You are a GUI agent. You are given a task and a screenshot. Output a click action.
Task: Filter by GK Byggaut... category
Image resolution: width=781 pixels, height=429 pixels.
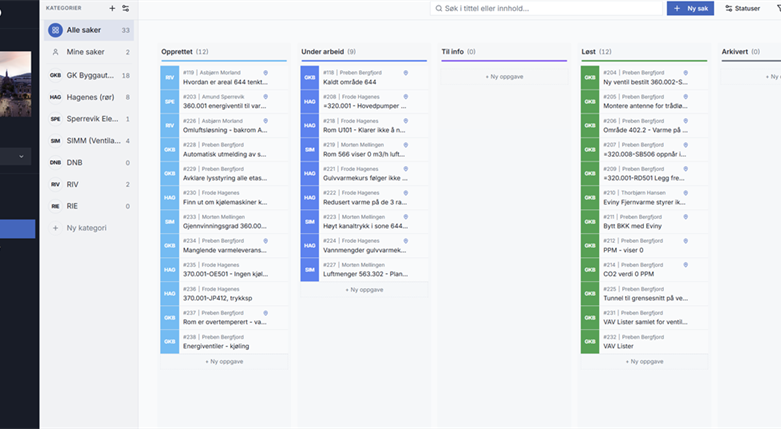[x=89, y=75]
